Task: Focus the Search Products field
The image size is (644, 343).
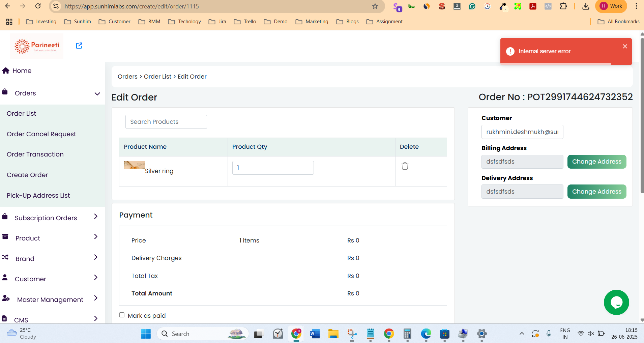Action: click(166, 122)
